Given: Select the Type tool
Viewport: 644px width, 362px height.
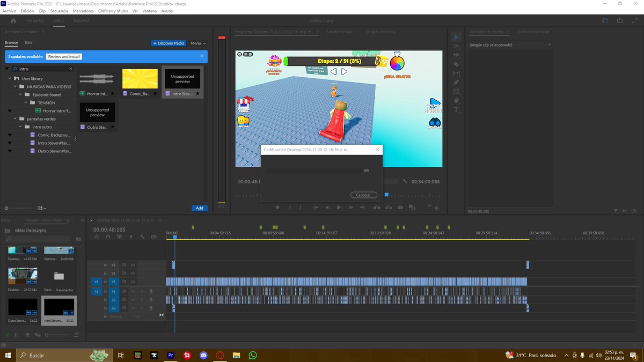Looking at the screenshot, I should [x=456, y=109].
